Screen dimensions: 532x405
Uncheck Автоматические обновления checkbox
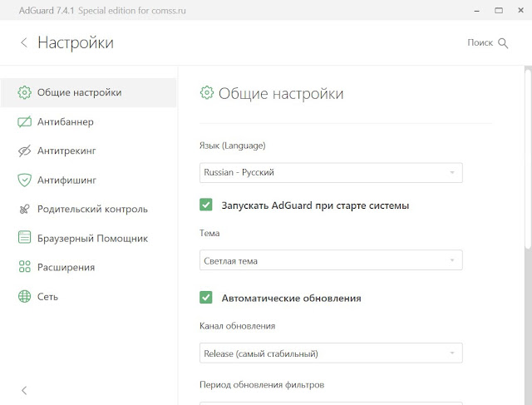pyautogui.click(x=206, y=298)
